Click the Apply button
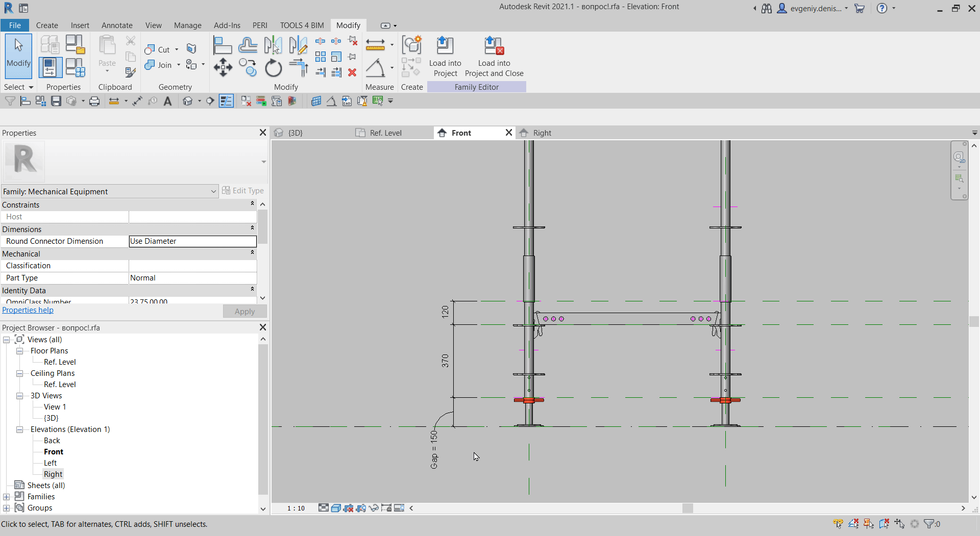Viewport: 980px width, 536px height. click(x=244, y=311)
